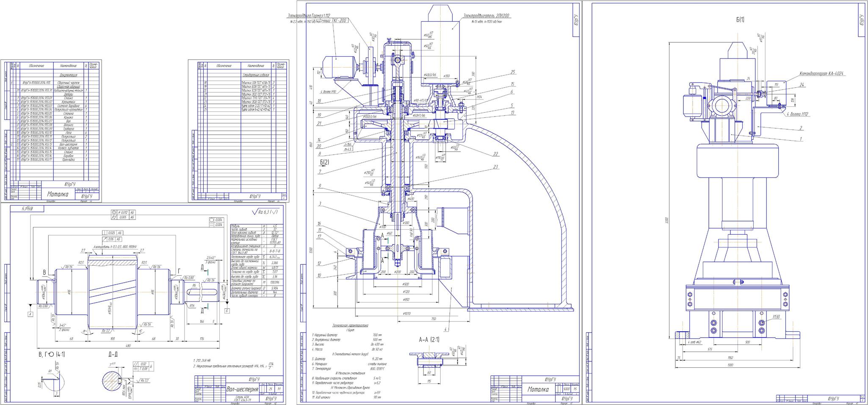Image resolution: width=868 pixels, height=405 pixels.
Task: Click 'Моталка' in the specification title block
Action: click(58, 194)
